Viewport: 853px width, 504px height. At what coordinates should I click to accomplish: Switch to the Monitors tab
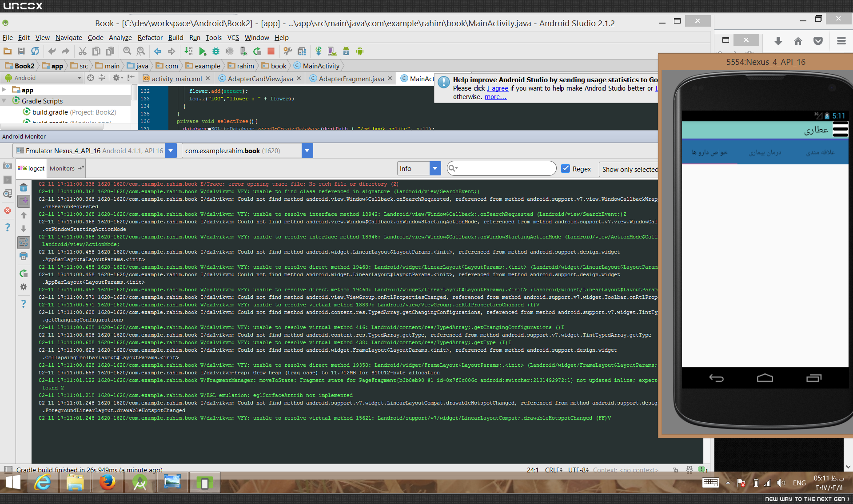[x=67, y=168]
